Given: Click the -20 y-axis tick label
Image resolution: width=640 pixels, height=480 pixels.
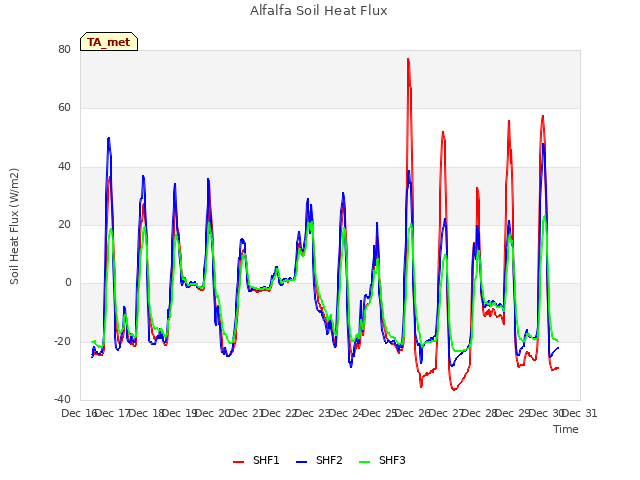Looking at the screenshot, I should point(62,341).
